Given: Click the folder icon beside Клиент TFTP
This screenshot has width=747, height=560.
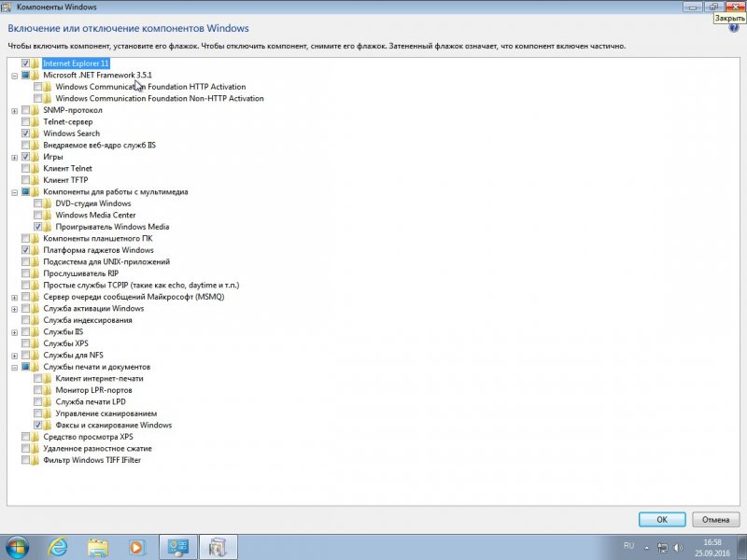Looking at the screenshot, I should click(x=35, y=180).
